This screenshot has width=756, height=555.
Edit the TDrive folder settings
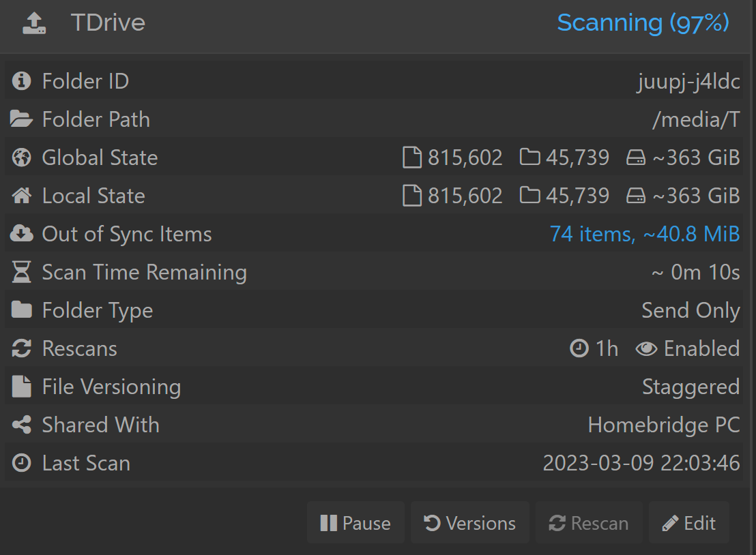(689, 523)
